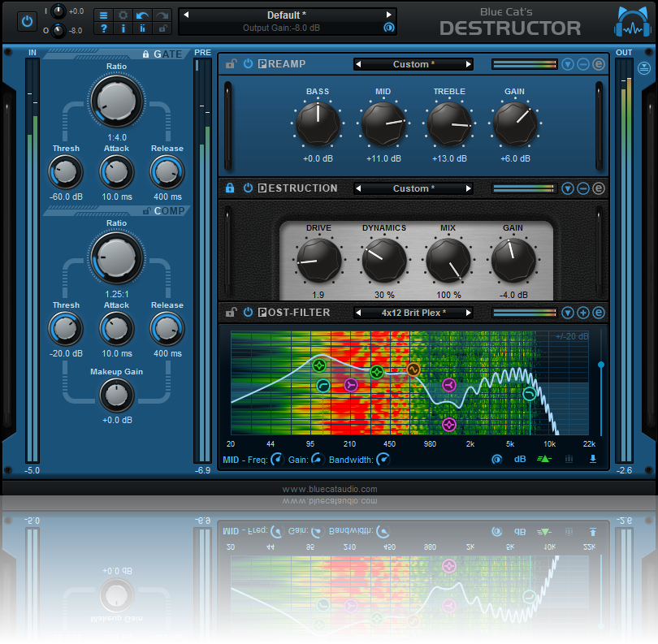The width and height of the screenshot is (658, 644).
Task: Toggle the DESTRUCTION lock icon
Action: coord(230,188)
